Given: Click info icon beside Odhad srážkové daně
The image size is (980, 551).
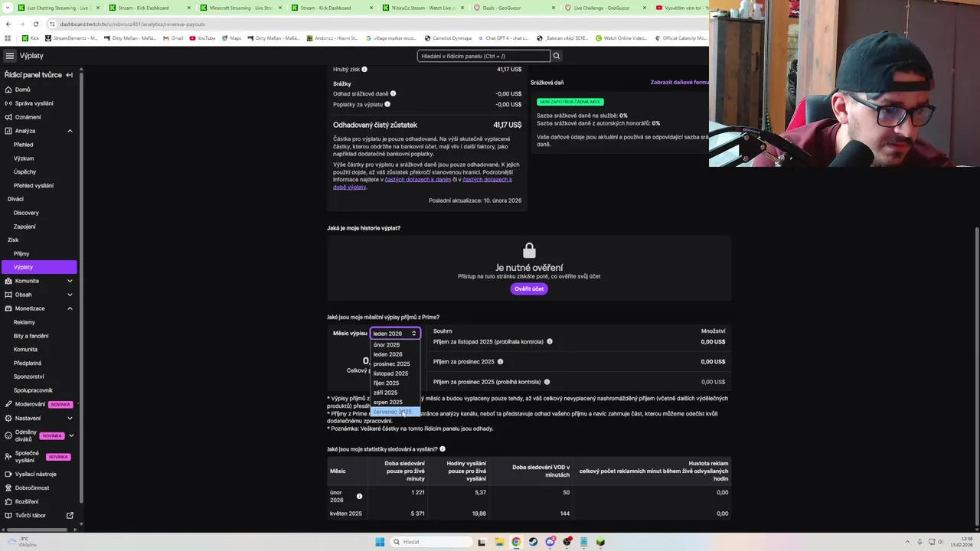Looking at the screenshot, I should (394, 93).
